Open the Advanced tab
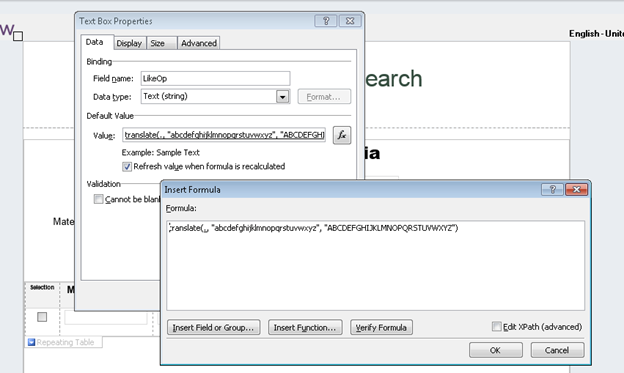The width and height of the screenshot is (624, 373). pyautogui.click(x=199, y=43)
